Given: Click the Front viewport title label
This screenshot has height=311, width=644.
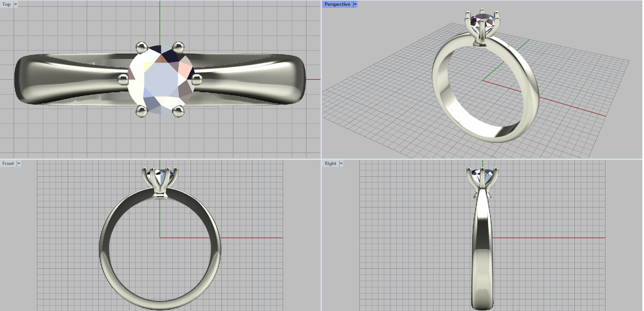Looking at the screenshot, I should pos(8,164).
